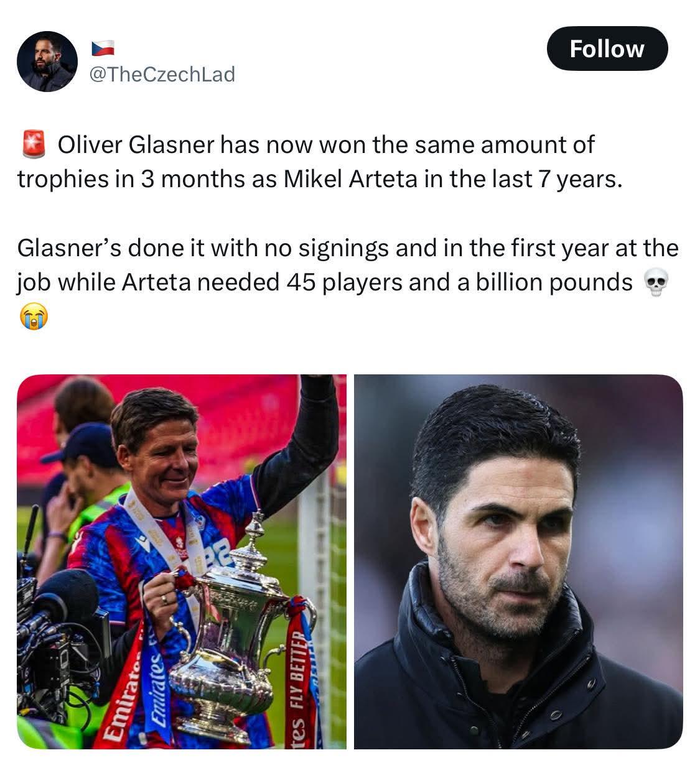Click the Follow button

click(x=607, y=49)
